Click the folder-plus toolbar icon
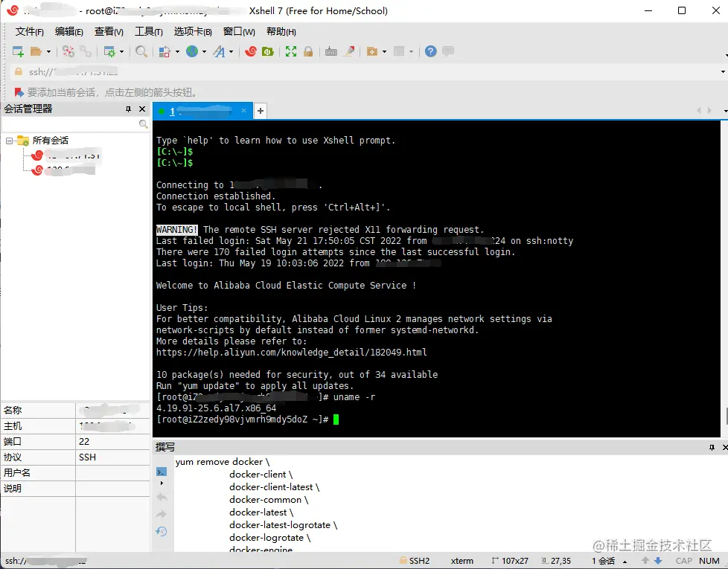This screenshot has height=569, width=728. (x=372, y=51)
